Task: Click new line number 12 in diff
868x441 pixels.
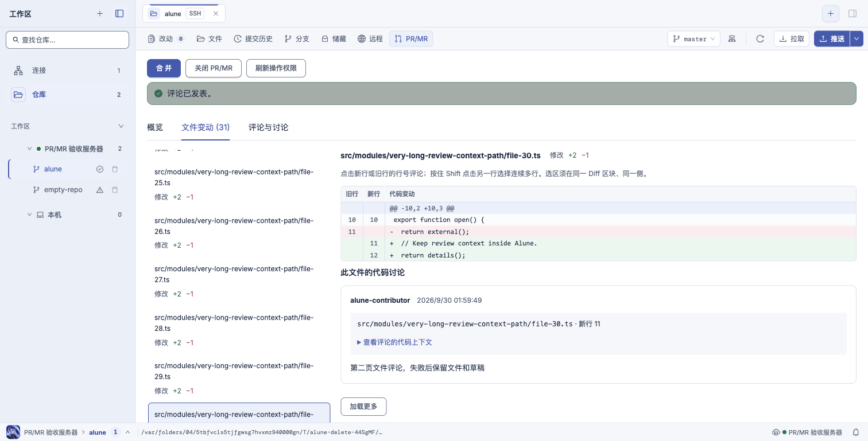Action: (374, 255)
